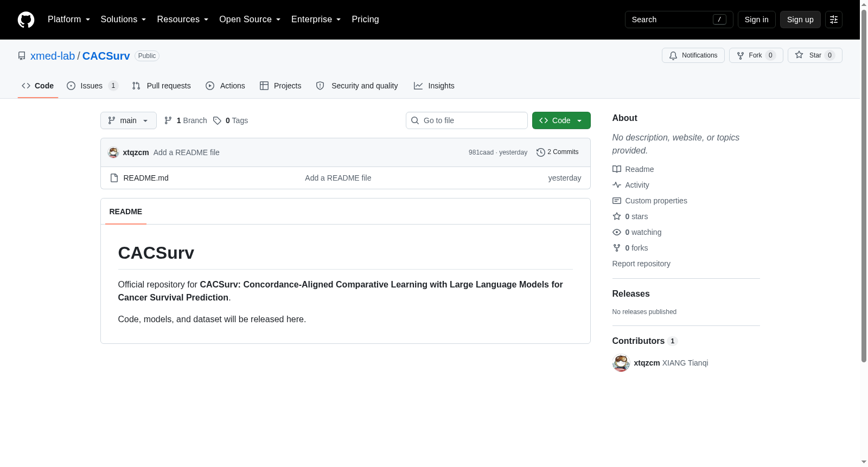Open the Contributors heading link

[x=645, y=341]
